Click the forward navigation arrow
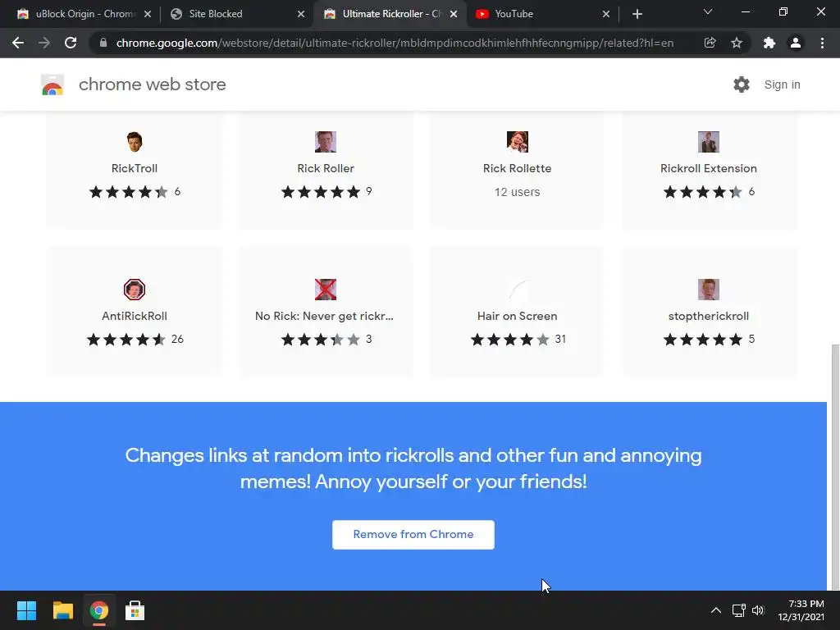 coord(44,43)
